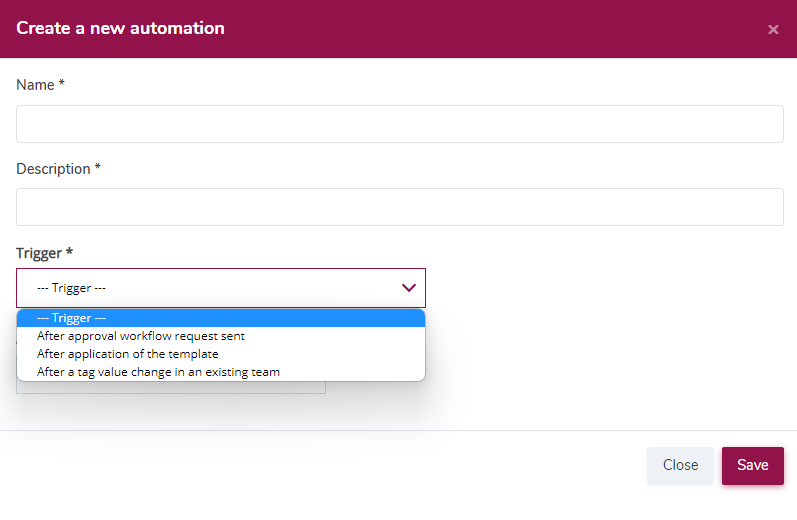Click the Trigger dropdown chevron arrow
797x520 pixels.
tap(409, 288)
